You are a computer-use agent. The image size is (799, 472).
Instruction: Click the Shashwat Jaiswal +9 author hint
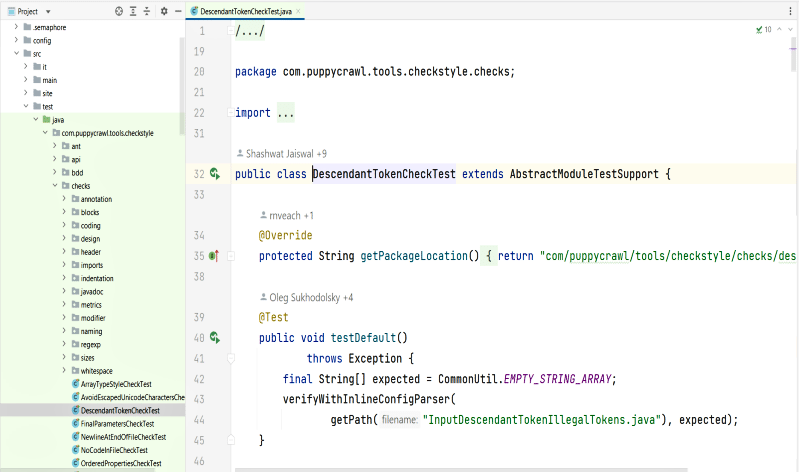point(285,154)
